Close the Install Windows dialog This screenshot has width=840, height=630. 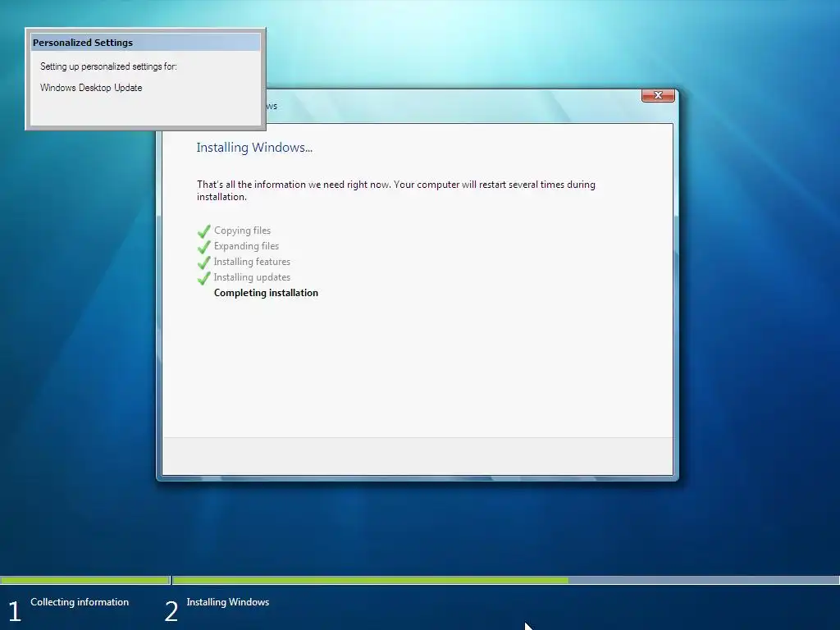(658, 95)
